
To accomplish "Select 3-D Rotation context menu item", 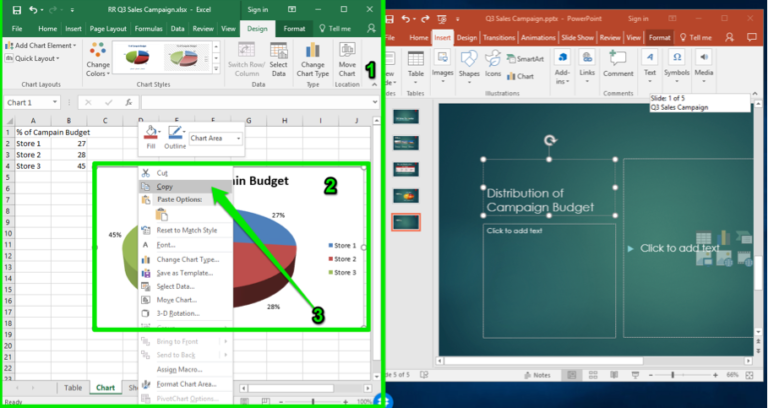I will (x=185, y=313).
